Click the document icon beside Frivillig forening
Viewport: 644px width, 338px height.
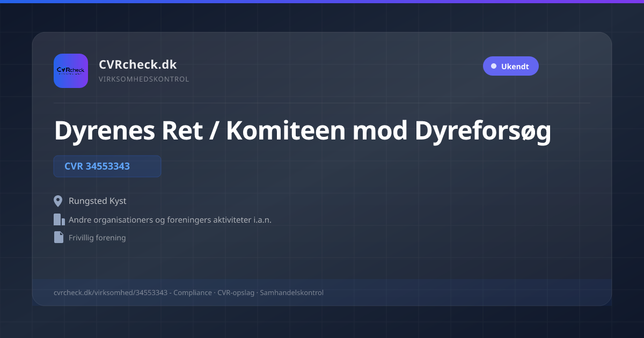[58, 237]
